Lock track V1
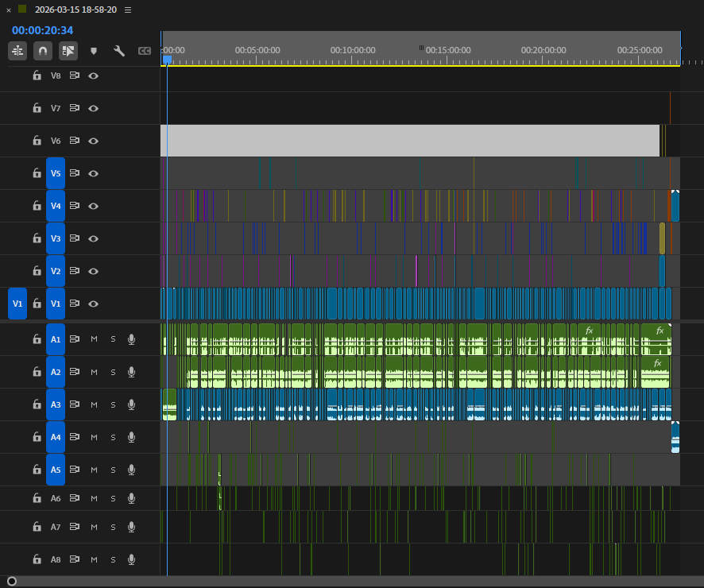This screenshot has width=704, height=588. click(37, 304)
